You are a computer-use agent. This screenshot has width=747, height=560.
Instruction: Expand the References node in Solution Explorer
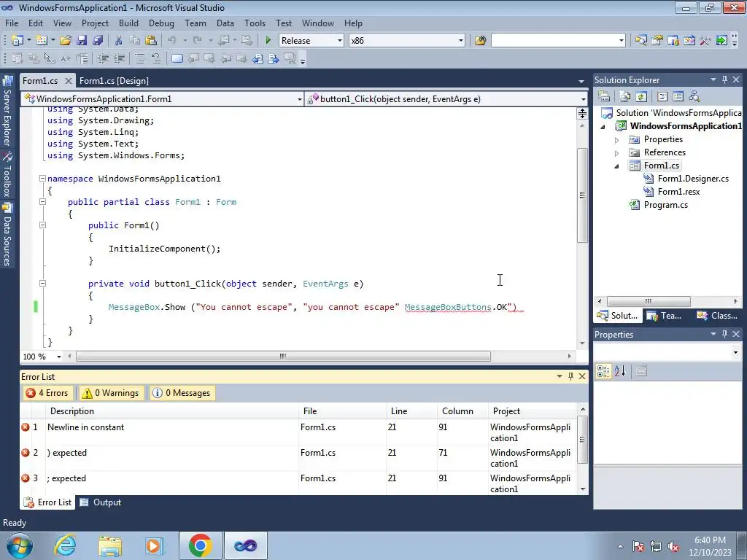tap(617, 153)
